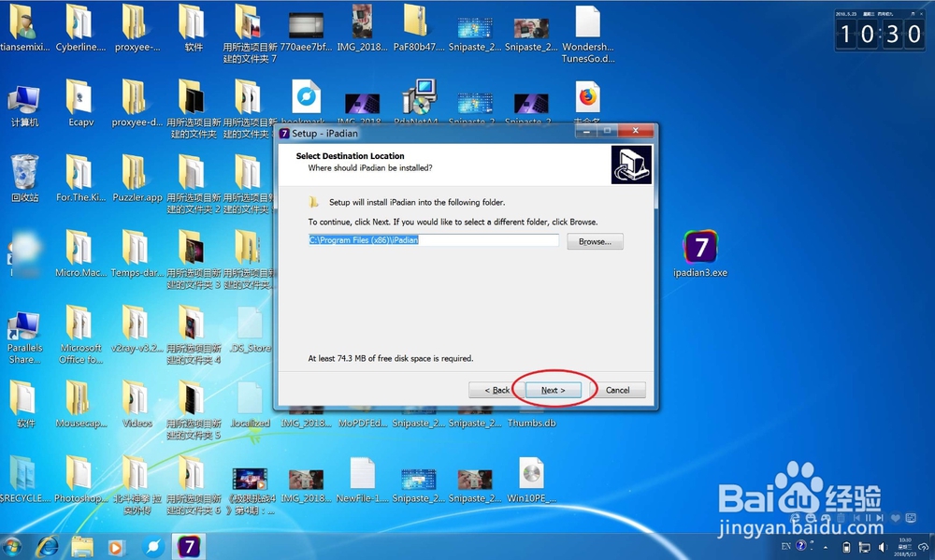Minimize the Setup - iPadian window
935x560 pixels.
coord(586,131)
